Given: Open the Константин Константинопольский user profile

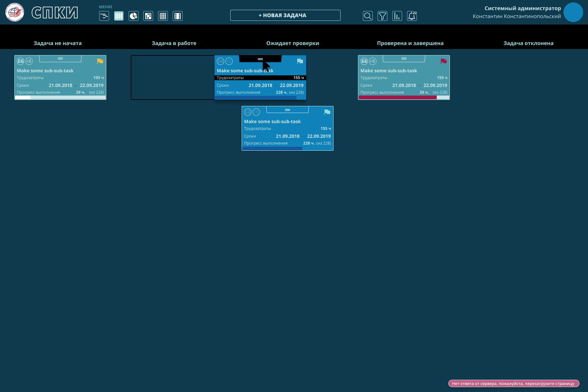Looking at the screenshot, I should click(x=517, y=16).
